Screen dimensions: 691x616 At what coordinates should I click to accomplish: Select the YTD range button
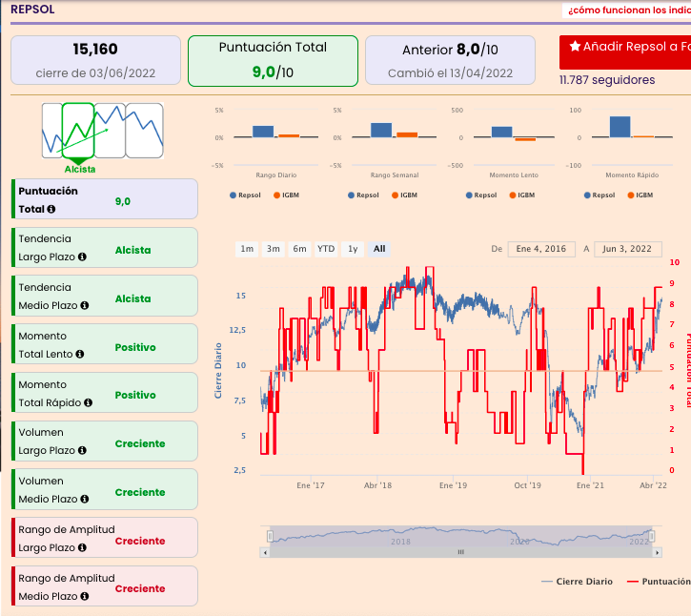pyautogui.click(x=326, y=249)
